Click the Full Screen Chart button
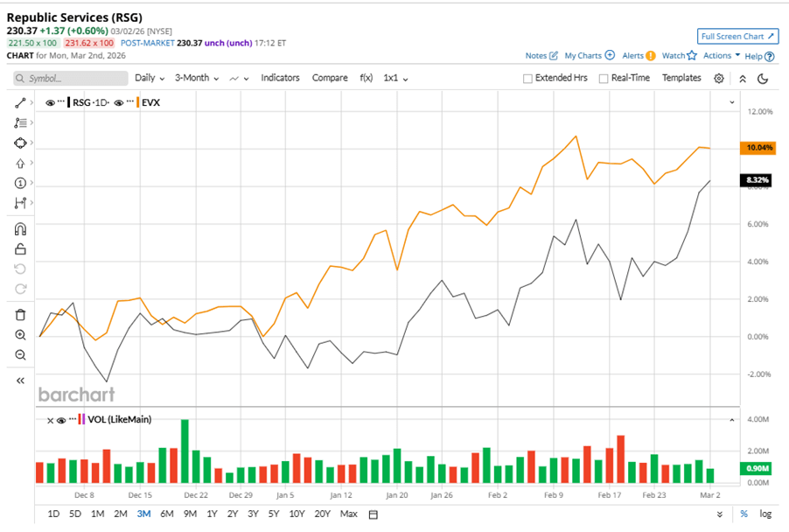789x532 pixels. tap(736, 36)
